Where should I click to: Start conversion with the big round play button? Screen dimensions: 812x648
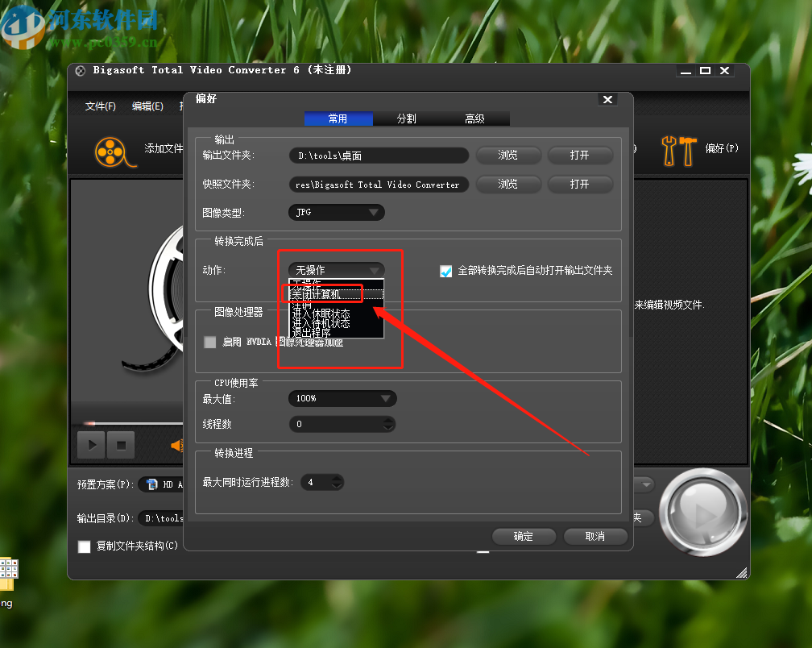point(702,512)
